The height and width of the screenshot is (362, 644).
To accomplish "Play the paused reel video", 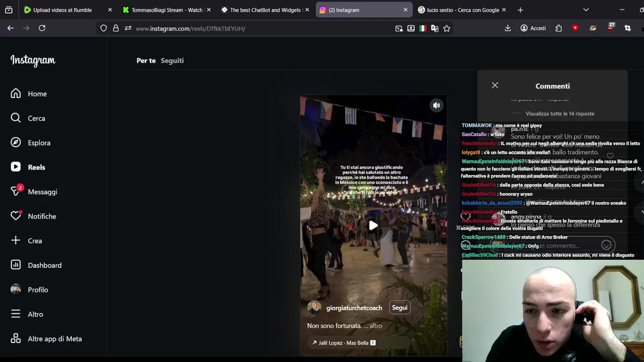I will pos(373,226).
